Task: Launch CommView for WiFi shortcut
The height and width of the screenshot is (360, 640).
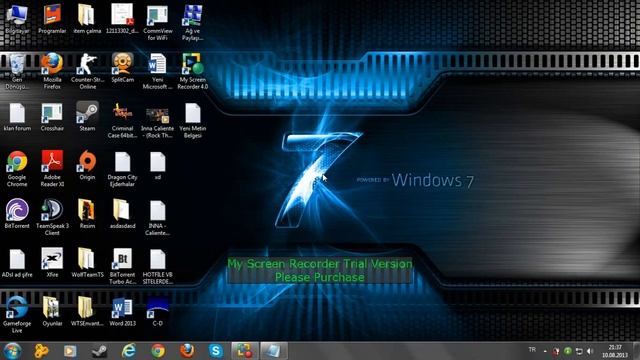Action: 158,22
